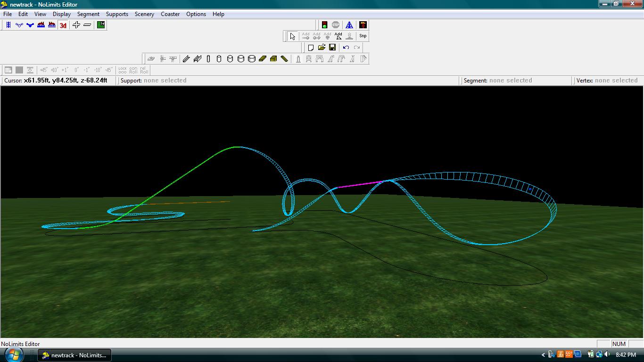The height and width of the screenshot is (362, 644).
Task: Toggle the Snp snap button
Action: tap(363, 36)
